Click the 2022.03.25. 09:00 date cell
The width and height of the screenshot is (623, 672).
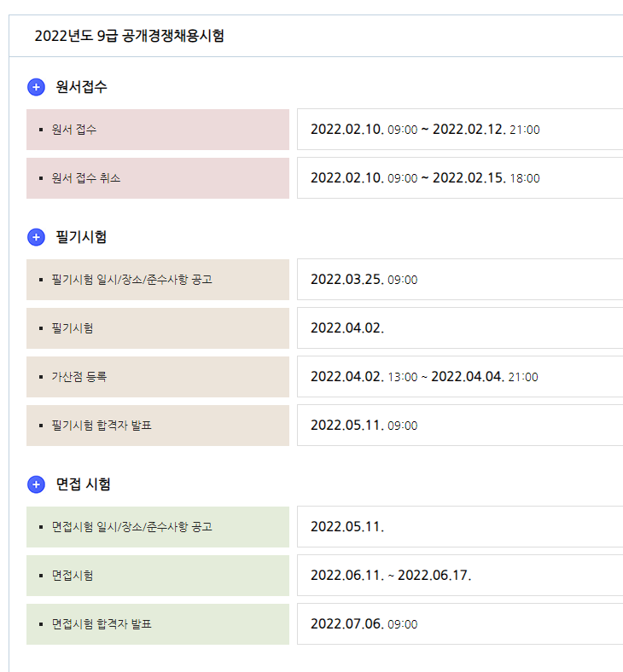click(x=364, y=280)
